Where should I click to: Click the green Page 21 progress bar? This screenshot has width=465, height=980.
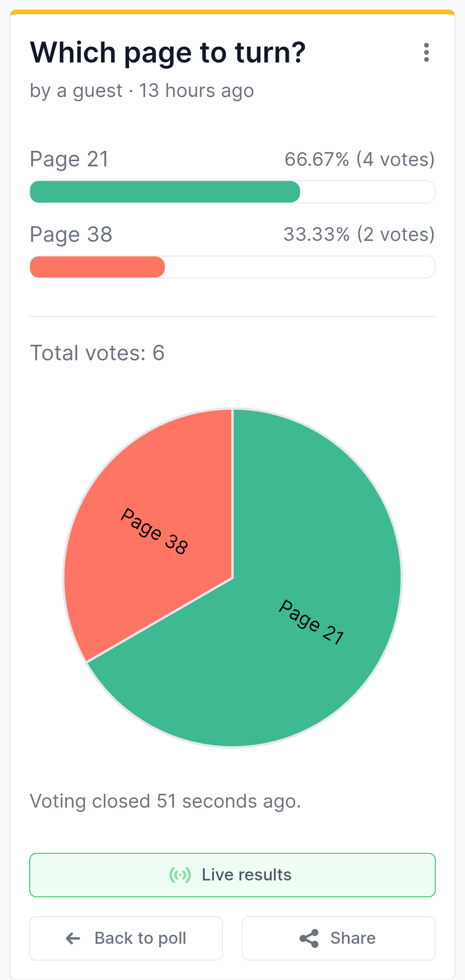(165, 192)
